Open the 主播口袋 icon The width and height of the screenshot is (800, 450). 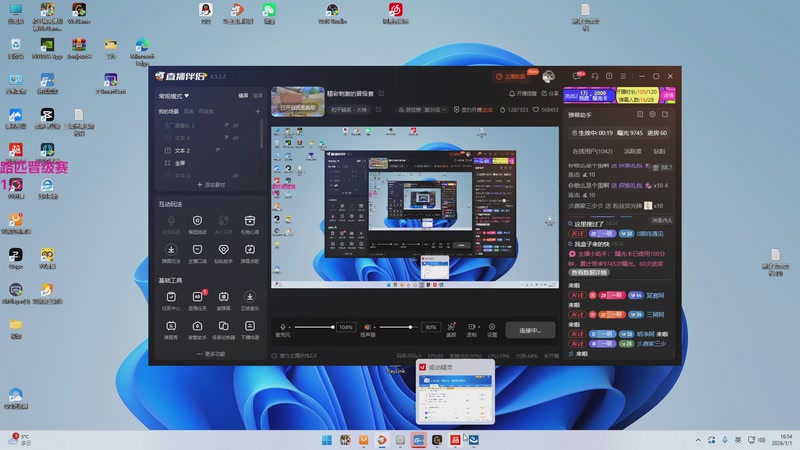click(x=197, y=249)
